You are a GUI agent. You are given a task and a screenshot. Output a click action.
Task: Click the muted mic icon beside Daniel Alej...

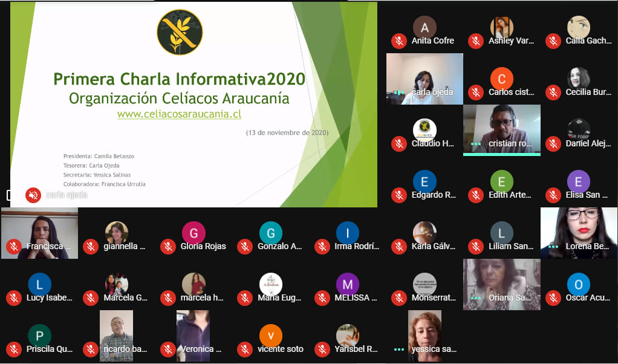(x=553, y=144)
